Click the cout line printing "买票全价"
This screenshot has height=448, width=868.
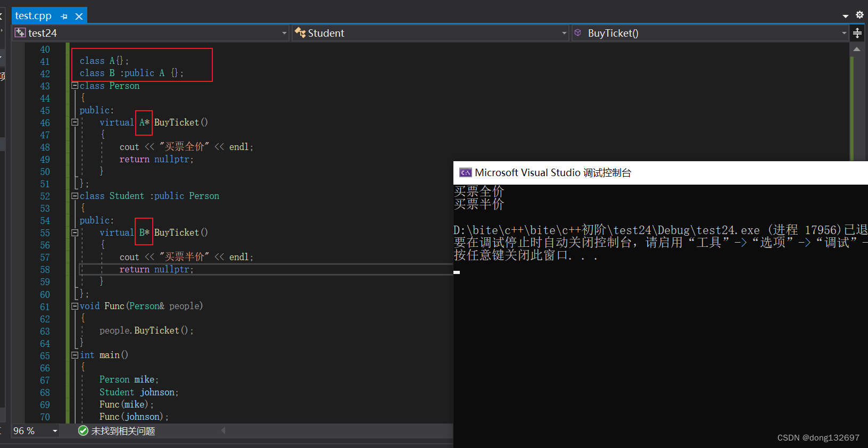tap(186, 147)
